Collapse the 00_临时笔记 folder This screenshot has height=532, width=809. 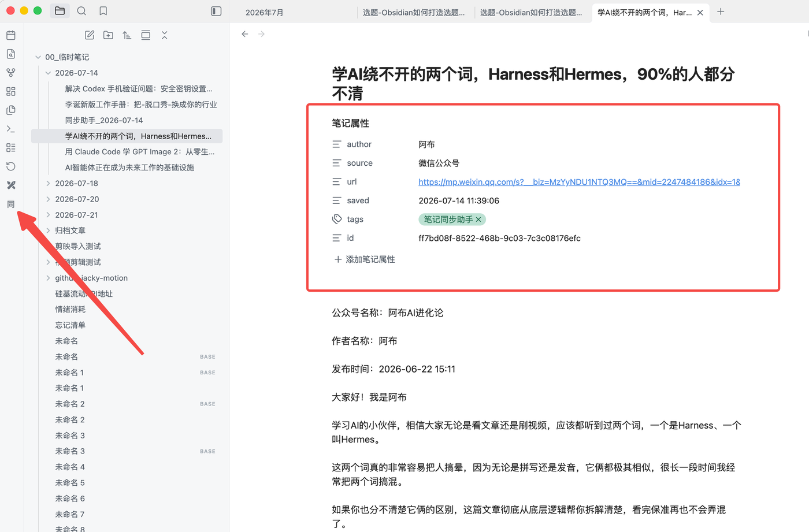point(38,57)
